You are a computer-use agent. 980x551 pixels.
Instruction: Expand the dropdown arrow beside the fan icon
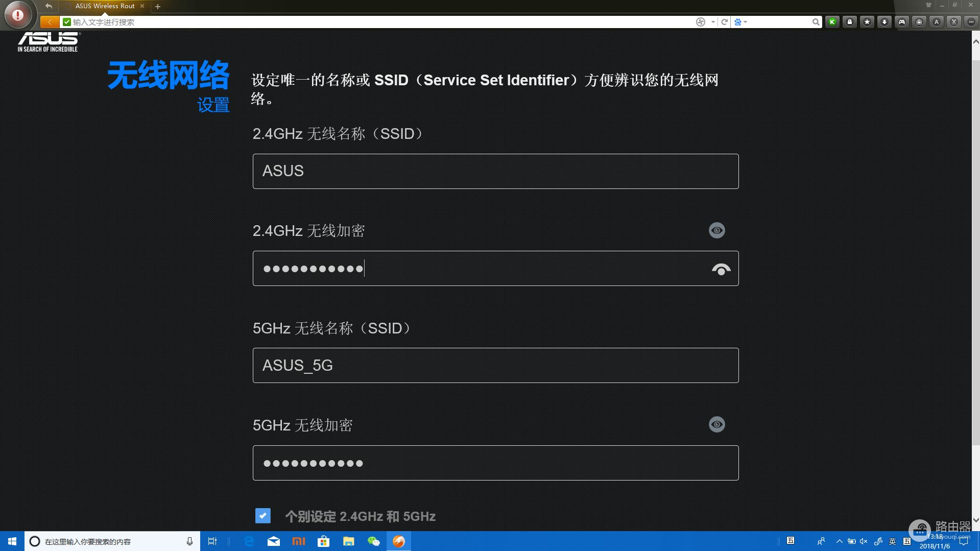click(x=713, y=22)
